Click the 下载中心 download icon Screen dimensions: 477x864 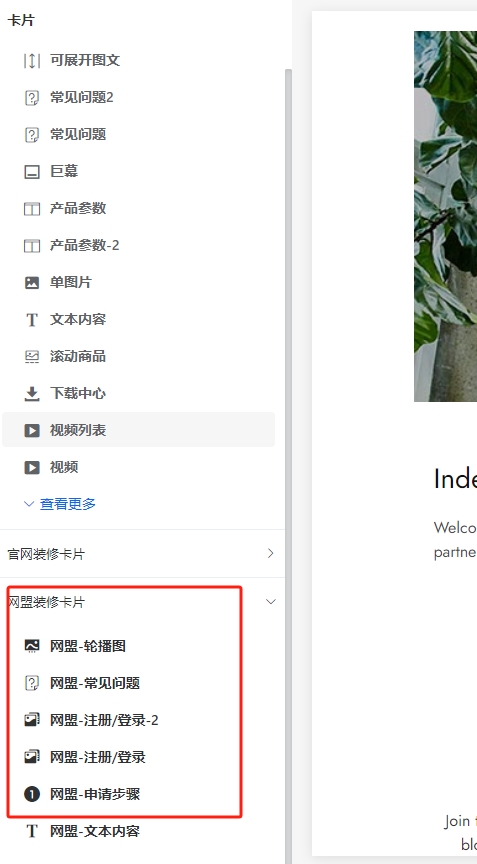[32, 393]
